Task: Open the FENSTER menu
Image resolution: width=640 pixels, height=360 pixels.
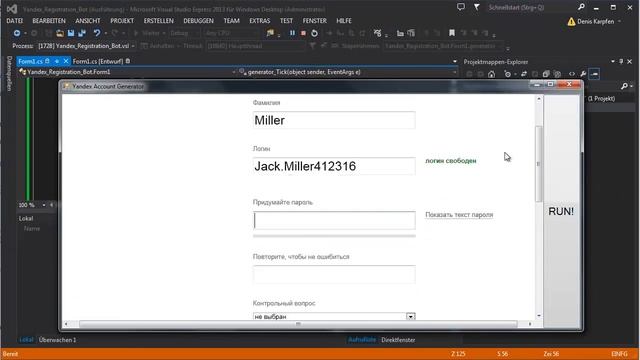Action: 314,21
